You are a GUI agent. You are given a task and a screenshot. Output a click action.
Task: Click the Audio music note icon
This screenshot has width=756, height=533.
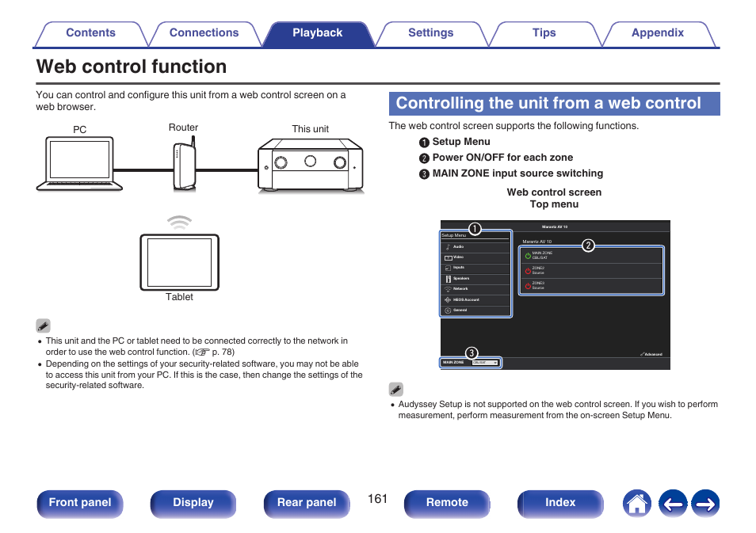pyautogui.click(x=448, y=247)
